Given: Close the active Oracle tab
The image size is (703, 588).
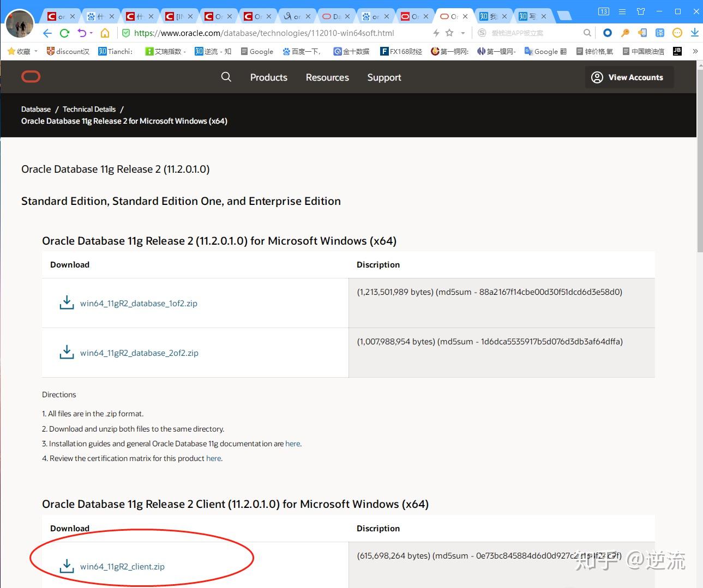Looking at the screenshot, I should coord(465,16).
